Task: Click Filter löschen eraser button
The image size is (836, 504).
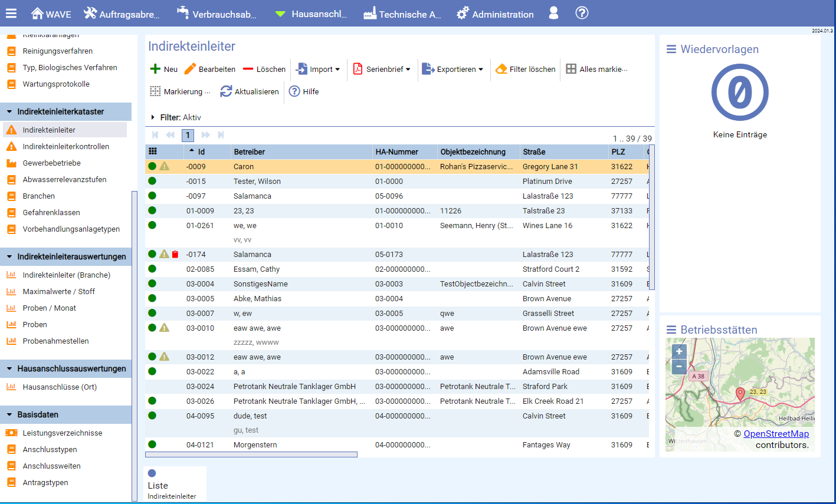Action: [x=525, y=69]
